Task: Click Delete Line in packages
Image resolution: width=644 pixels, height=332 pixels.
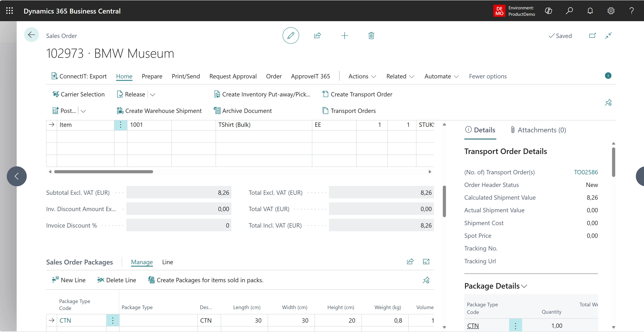Action: (x=116, y=280)
